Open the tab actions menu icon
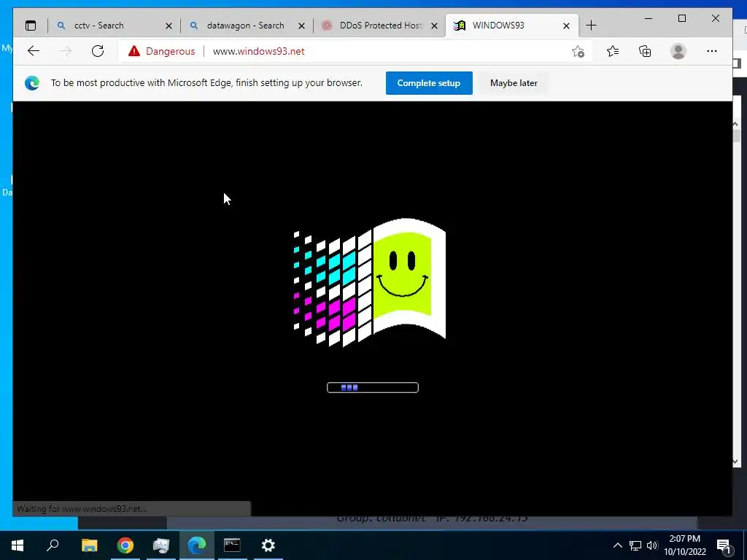This screenshot has height=560, width=747. (31, 26)
